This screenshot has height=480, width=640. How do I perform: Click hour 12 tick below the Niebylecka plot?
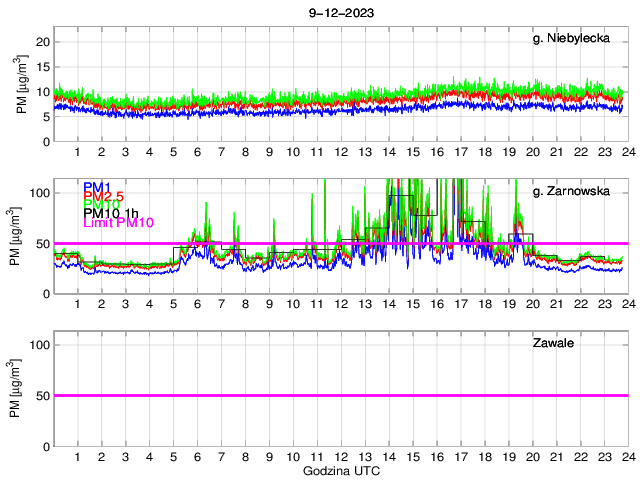(x=340, y=152)
